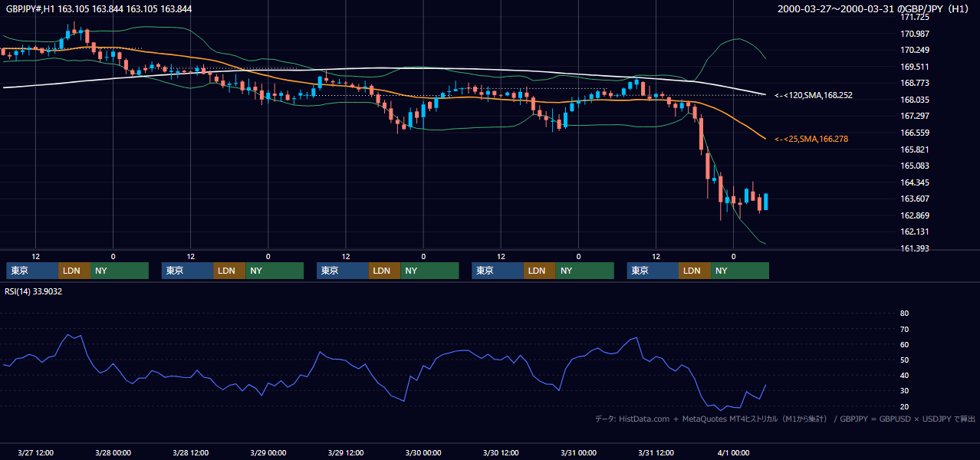Viewport: 980px width, 460px height.
Task: Click the 3/31 12:00 time axis label
Action: coord(656,453)
